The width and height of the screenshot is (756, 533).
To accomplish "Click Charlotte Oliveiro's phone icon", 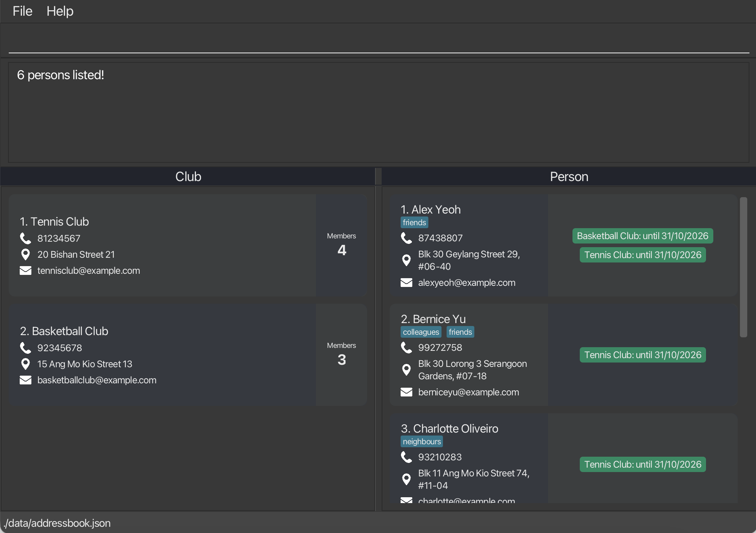I will [406, 457].
